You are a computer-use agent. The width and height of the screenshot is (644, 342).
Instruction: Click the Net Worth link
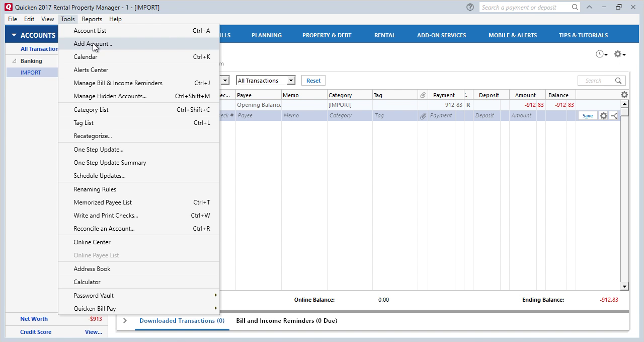click(x=34, y=319)
